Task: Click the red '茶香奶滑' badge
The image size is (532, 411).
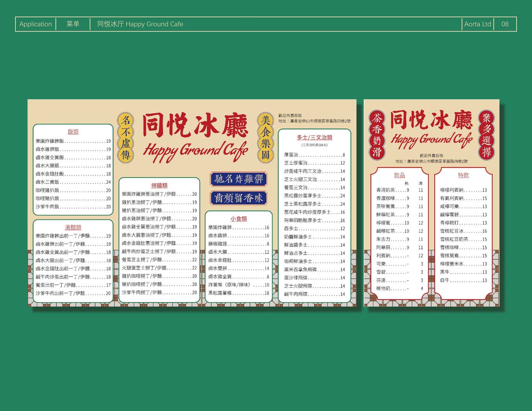Action: 377,135
